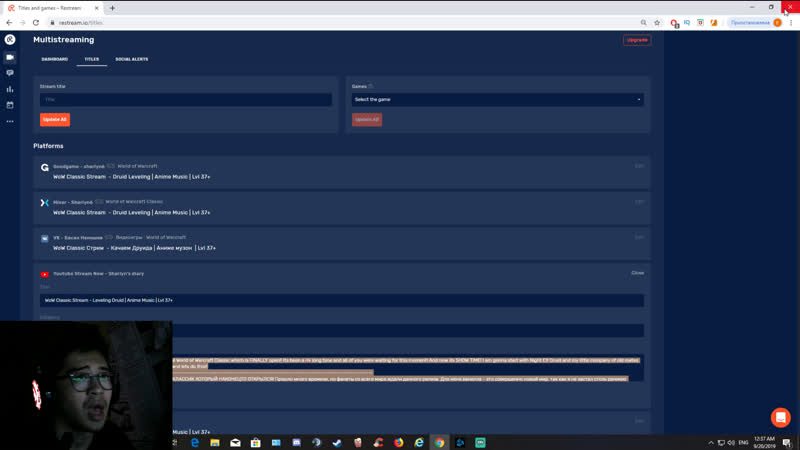
Task: Click the Firefox icon in the taskbar
Action: [x=398, y=442]
